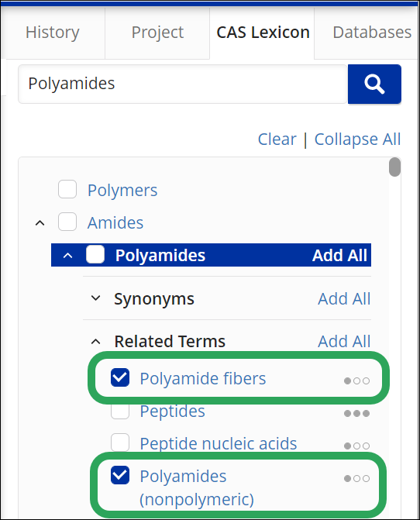Collapse the Related Terms section
The height and width of the screenshot is (520, 420).
pos(95,341)
